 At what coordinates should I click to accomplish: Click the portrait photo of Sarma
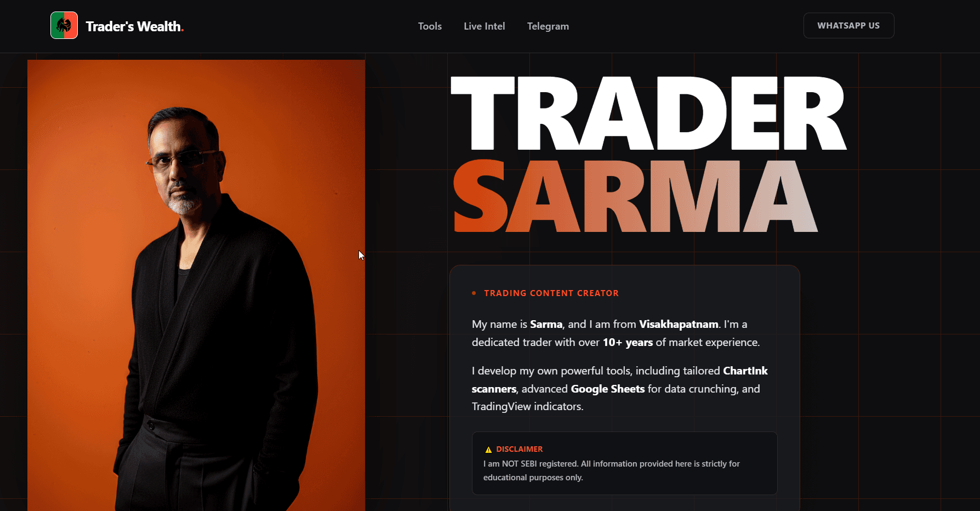[x=196, y=285]
